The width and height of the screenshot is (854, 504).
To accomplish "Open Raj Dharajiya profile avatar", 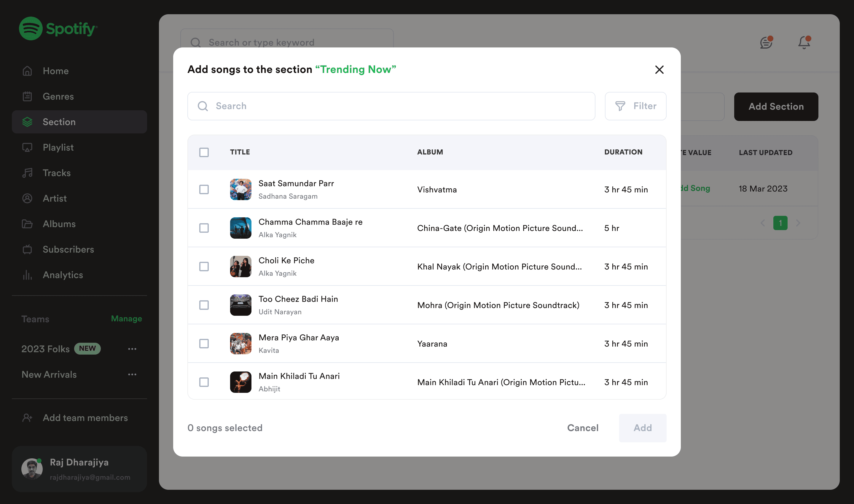I will click(x=32, y=469).
